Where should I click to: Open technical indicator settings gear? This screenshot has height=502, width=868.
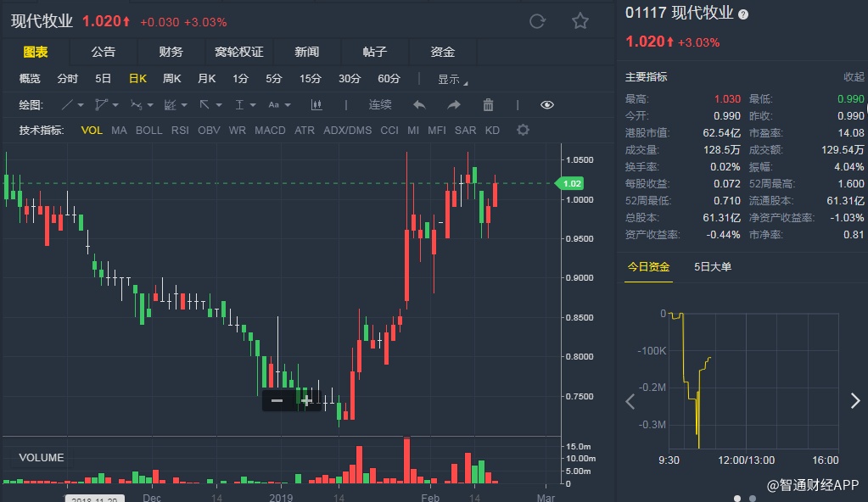click(523, 130)
